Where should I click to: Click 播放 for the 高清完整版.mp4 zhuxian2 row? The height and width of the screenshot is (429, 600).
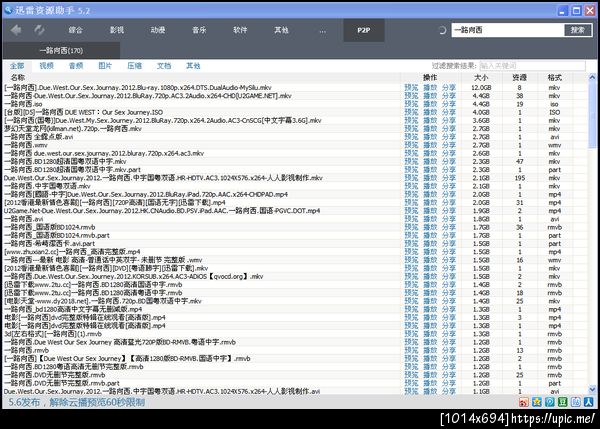[430, 252]
